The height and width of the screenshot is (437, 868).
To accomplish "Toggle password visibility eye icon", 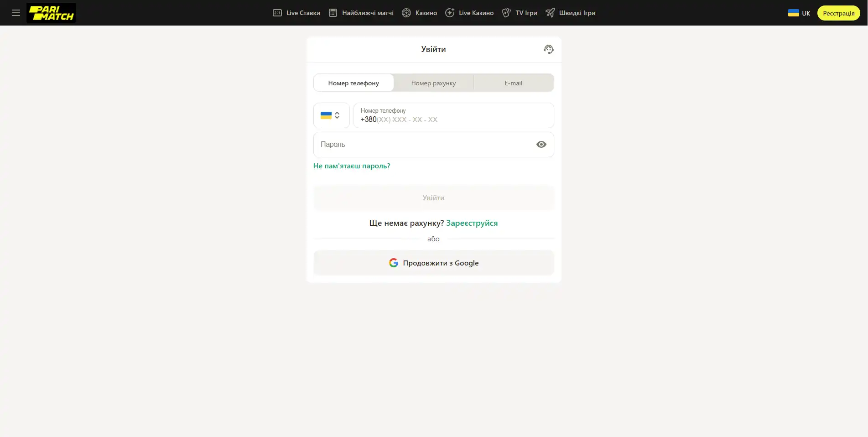I will pyautogui.click(x=541, y=145).
